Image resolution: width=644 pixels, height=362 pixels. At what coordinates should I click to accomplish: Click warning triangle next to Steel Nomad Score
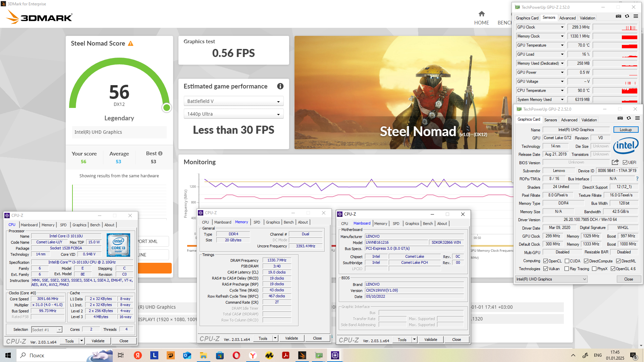(131, 44)
